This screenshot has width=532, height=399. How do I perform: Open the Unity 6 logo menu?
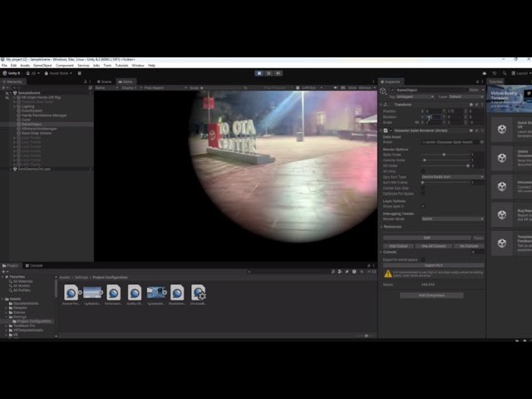tap(12, 73)
